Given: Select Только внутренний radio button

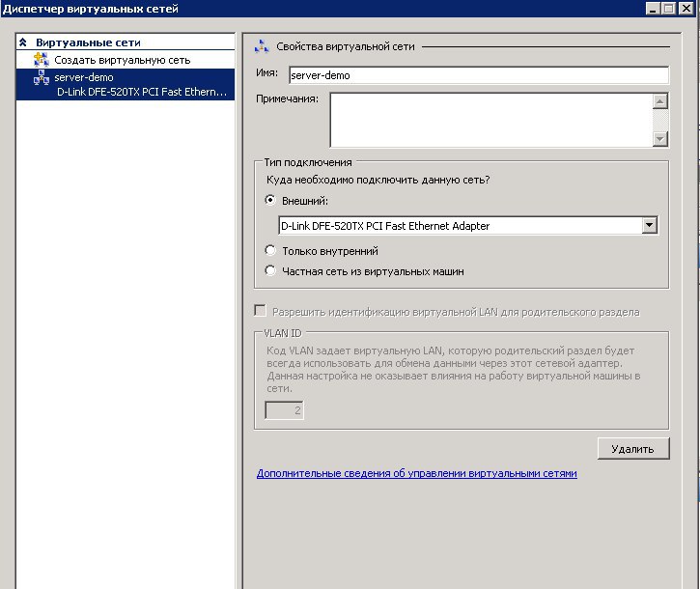Looking at the screenshot, I should (x=270, y=250).
